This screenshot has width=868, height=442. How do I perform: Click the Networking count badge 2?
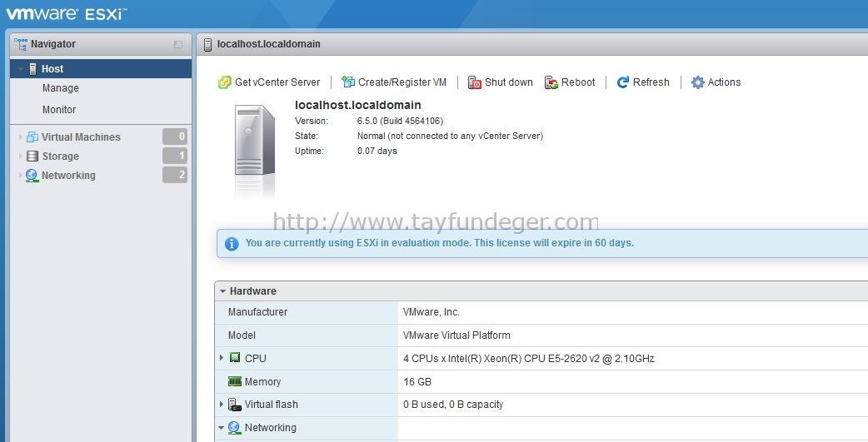tap(175, 175)
